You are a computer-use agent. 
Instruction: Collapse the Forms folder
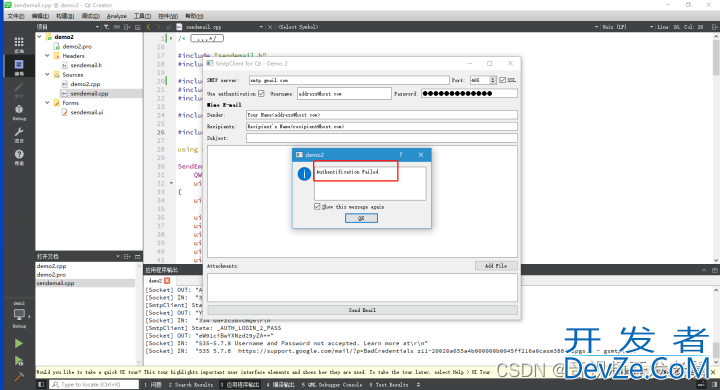click(x=47, y=103)
